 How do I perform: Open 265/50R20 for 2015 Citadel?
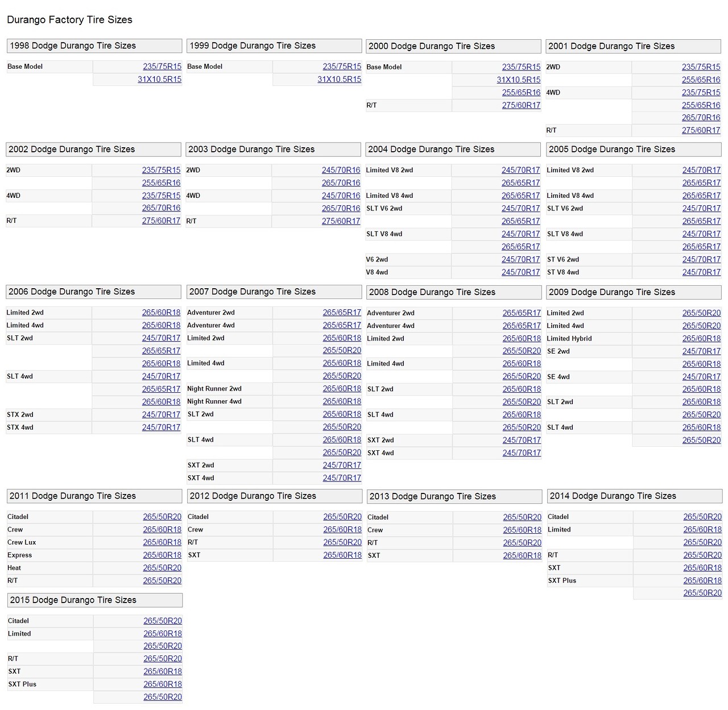tap(163, 621)
